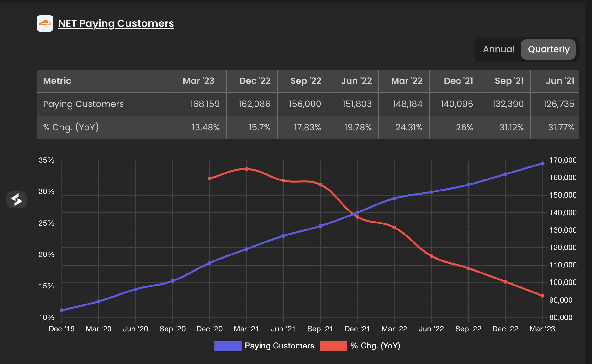Click the red YoY data point for Dec '20
This screenshot has width=592, height=364.
[x=210, y=179]
